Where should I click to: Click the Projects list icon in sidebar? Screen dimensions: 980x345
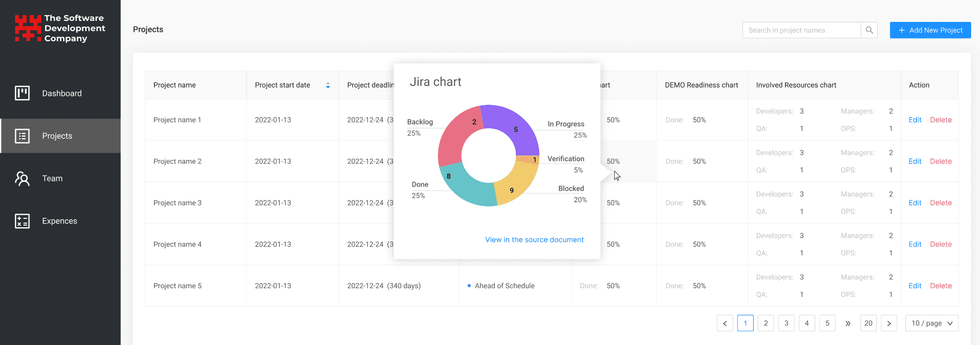point(22,136)
